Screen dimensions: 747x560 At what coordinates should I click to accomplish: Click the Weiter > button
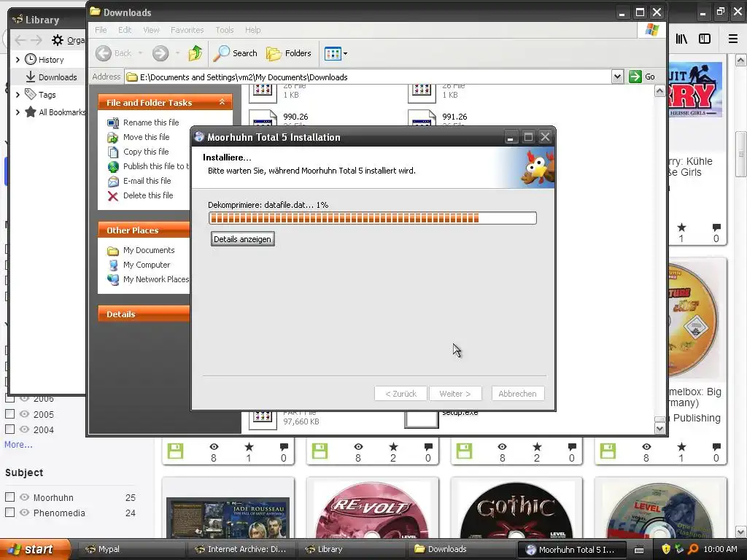[x=455, y=394]
